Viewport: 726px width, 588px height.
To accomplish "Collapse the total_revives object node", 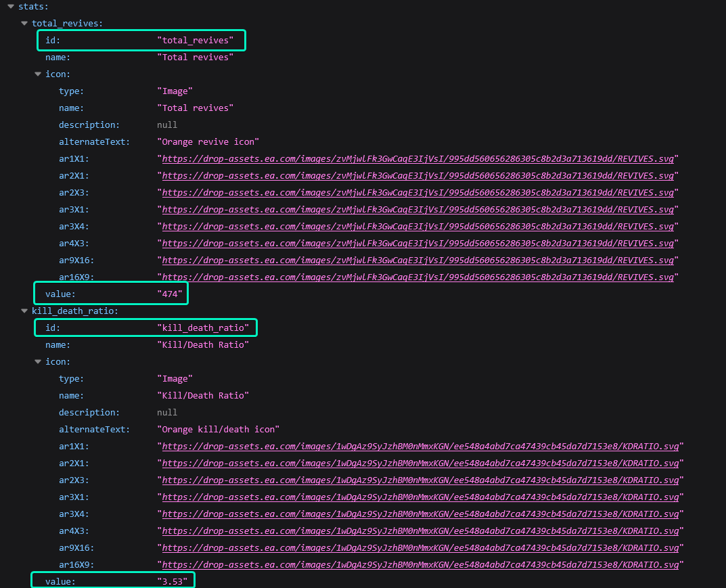I will 24,23.
